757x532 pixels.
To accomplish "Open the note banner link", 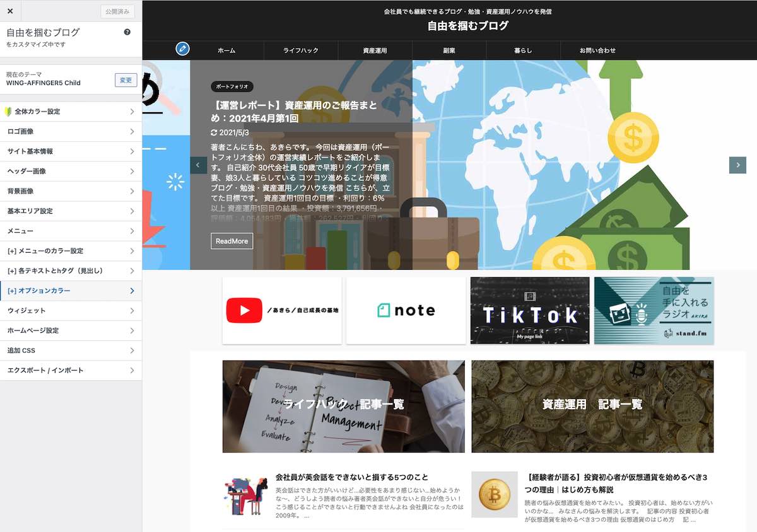I will 406,310.
